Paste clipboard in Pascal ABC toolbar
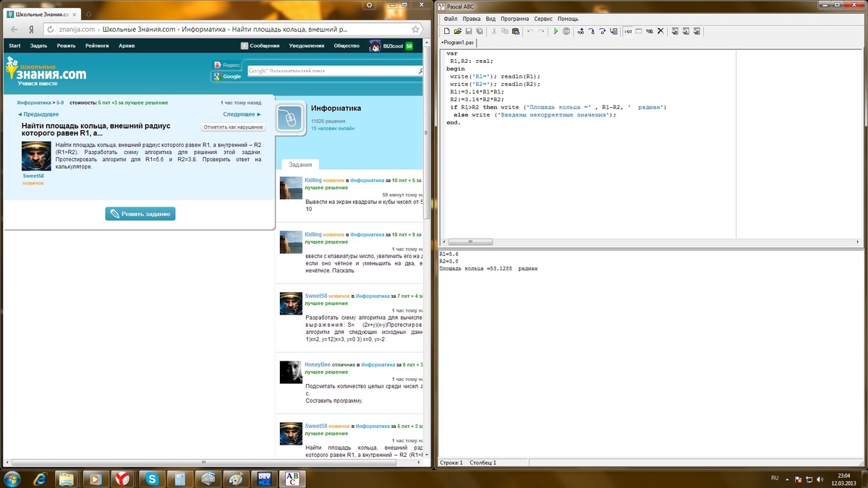Screen dimensions: 868x488 coord(516,31)
